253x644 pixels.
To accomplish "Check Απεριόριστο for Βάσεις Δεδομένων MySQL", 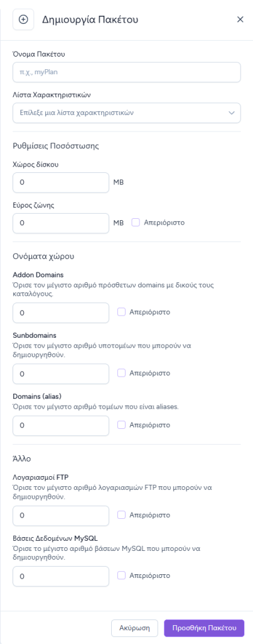I will (x=121, y=576).
